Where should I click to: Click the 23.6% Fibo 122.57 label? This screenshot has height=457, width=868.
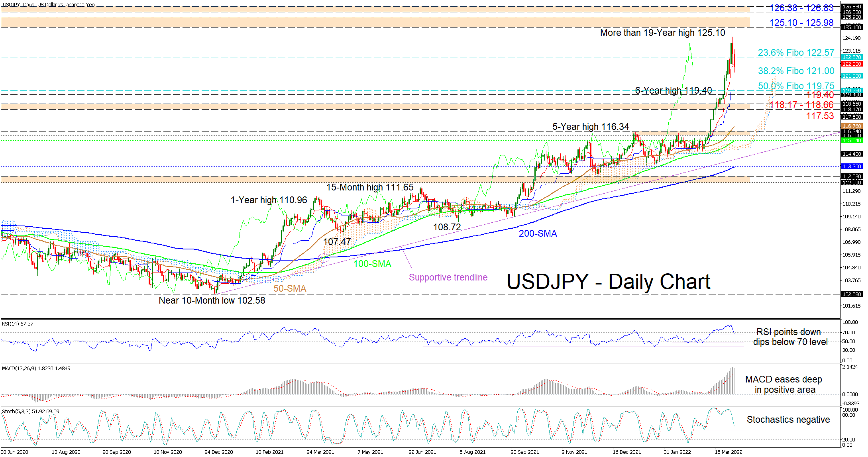click(796, 53)
